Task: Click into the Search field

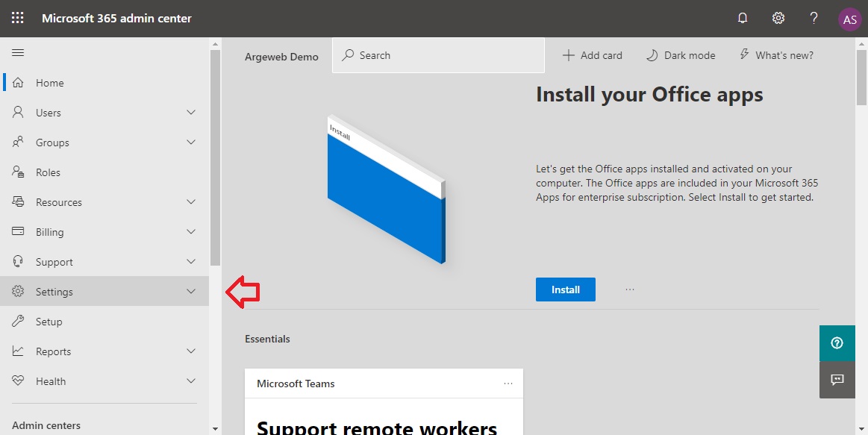Action: click(438, 55)
